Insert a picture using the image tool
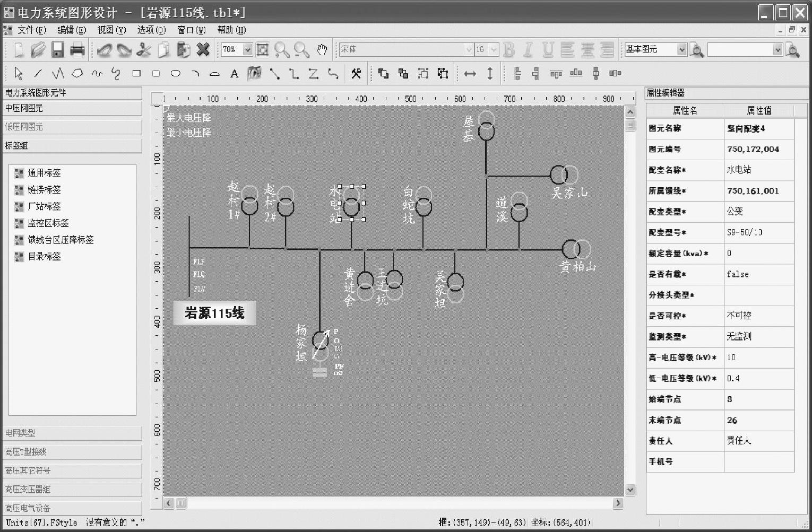812x532 pixels. tap(254, 73)
